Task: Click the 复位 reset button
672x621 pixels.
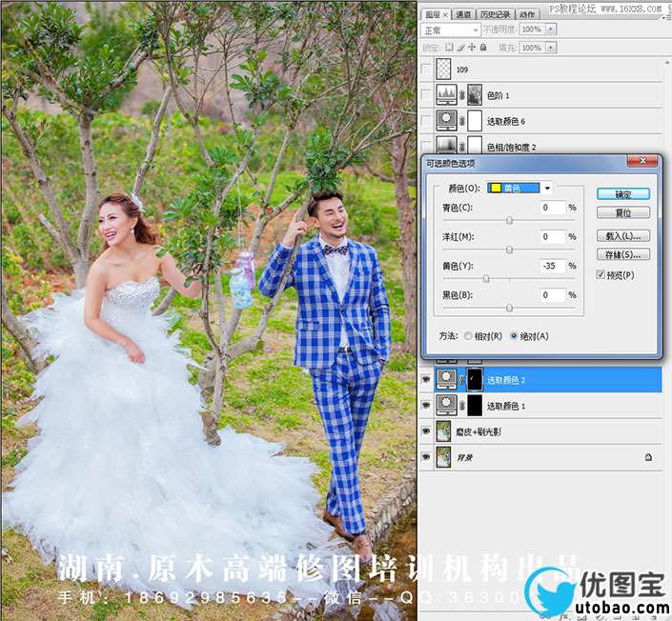Action: [x=623, y=212]
